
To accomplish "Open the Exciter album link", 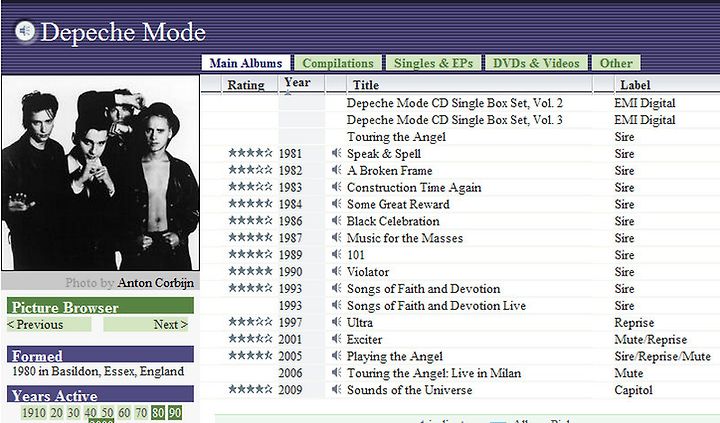I will (364, 339).
